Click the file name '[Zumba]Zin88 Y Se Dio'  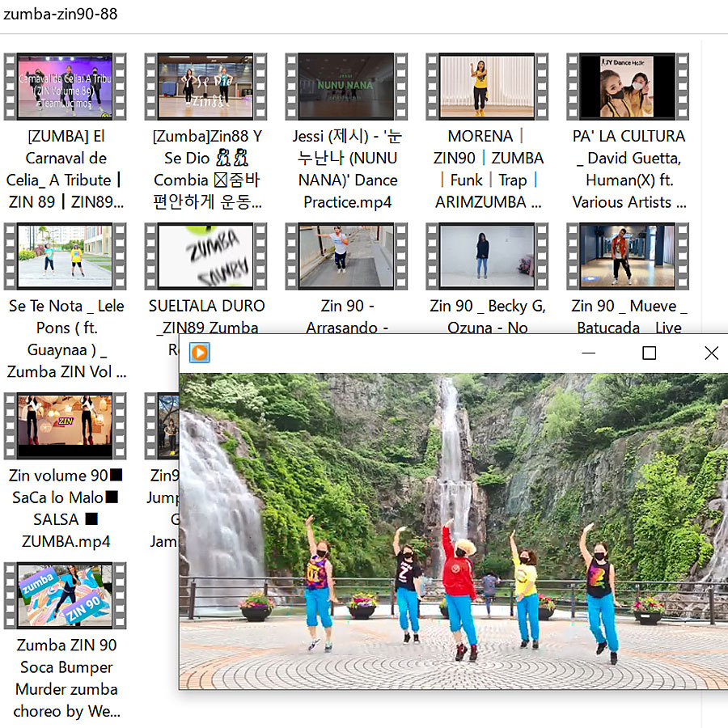point(207,169)
